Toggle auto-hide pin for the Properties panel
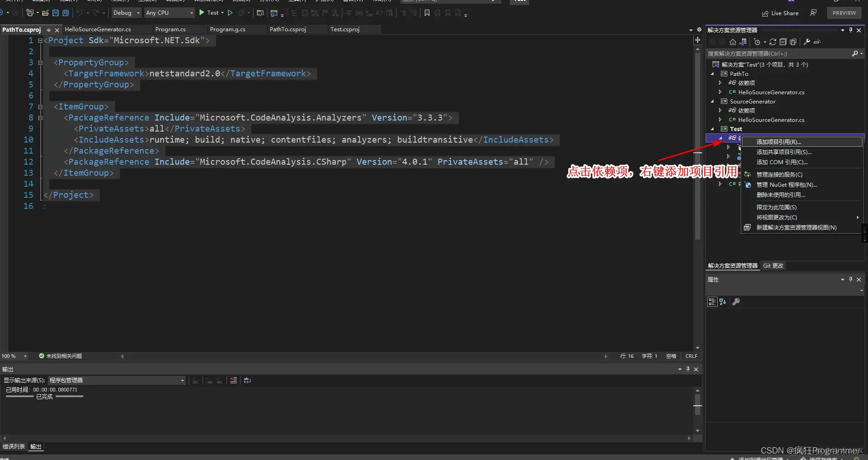Screen dimensions: 868x460 [x=851, y=279]
